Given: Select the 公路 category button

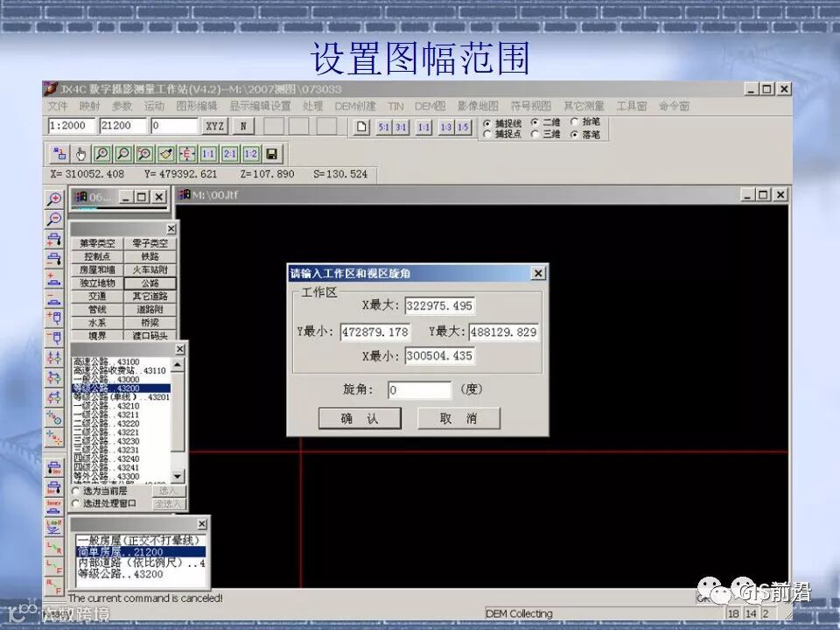Looking at the screenshot, I should (150, 283).
